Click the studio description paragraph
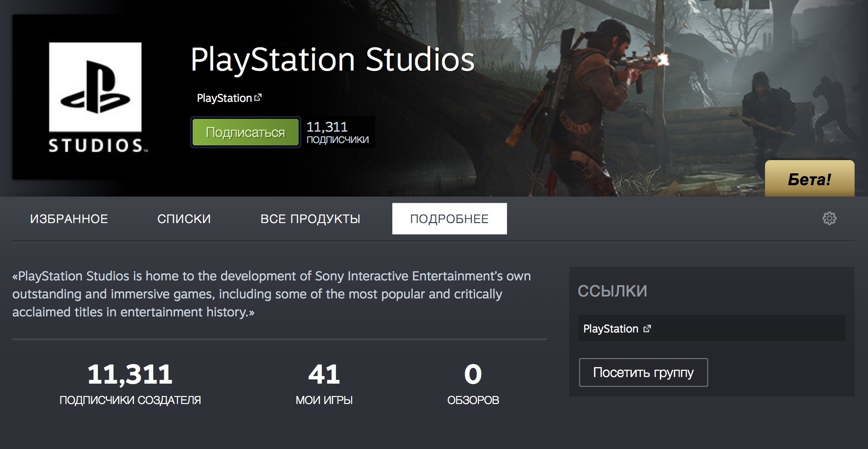 click(272, 294)
